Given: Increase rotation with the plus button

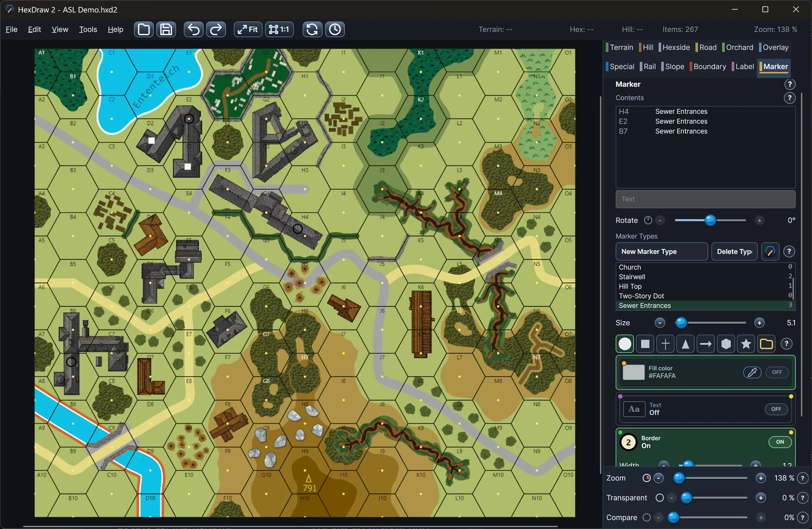Looking at the screenshot, I should pyautogui.click(x=759, y=220).
